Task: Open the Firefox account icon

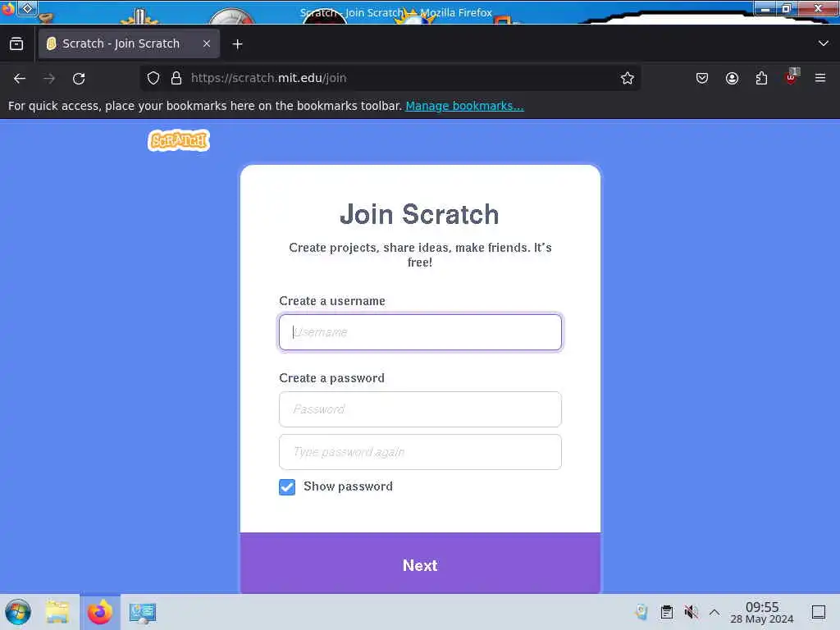Action: click(x=732, y=78)
